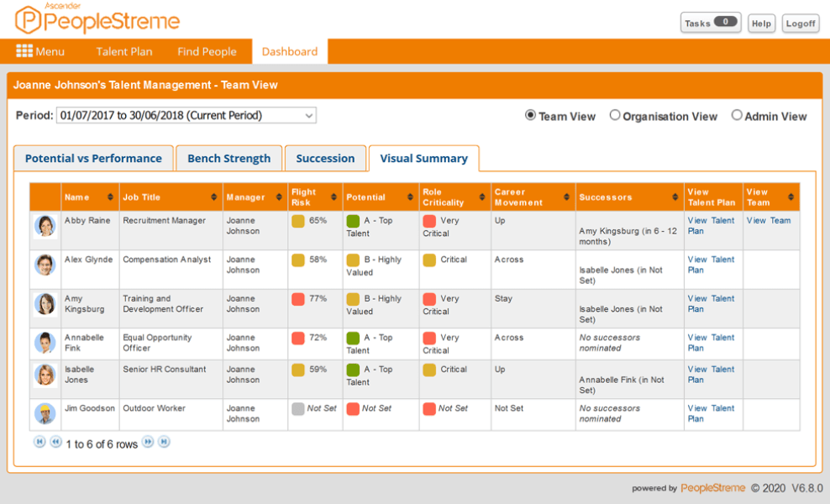Click the Logoff button
The image size is (830, 504).
(800, 23)
